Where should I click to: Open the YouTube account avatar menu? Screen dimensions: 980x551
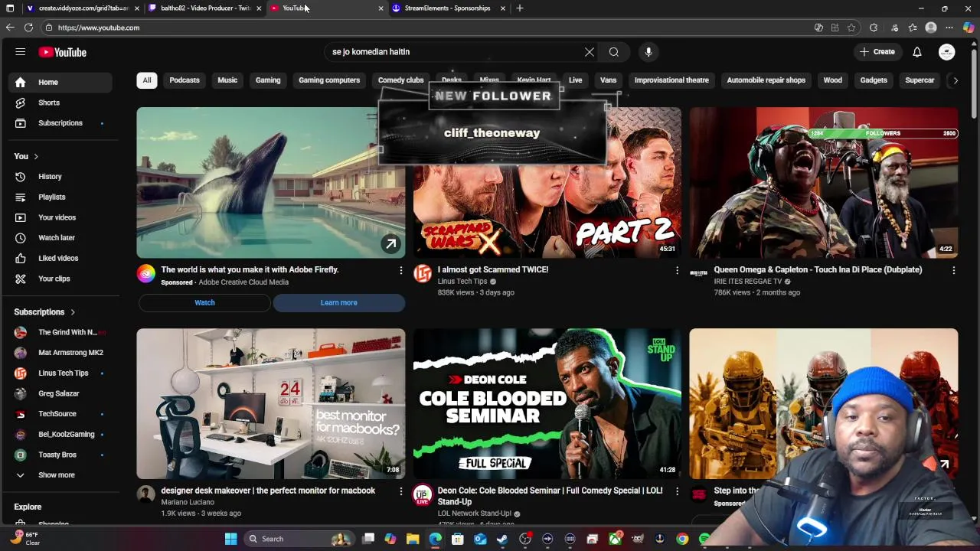pyautogui.click(x=947, y=52)
